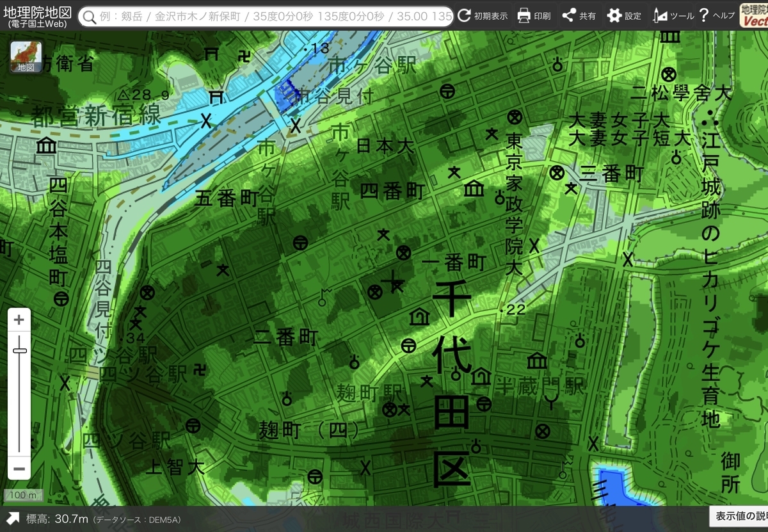Click the △28.9 triangulation point
The image size is (768, 532).
click(143, 95)
